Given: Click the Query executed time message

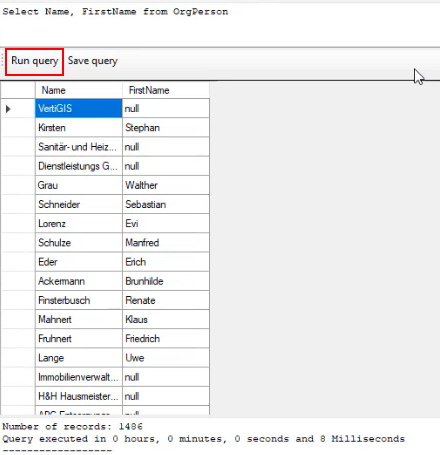Looking at the screenshot, I should pos(203,439).
